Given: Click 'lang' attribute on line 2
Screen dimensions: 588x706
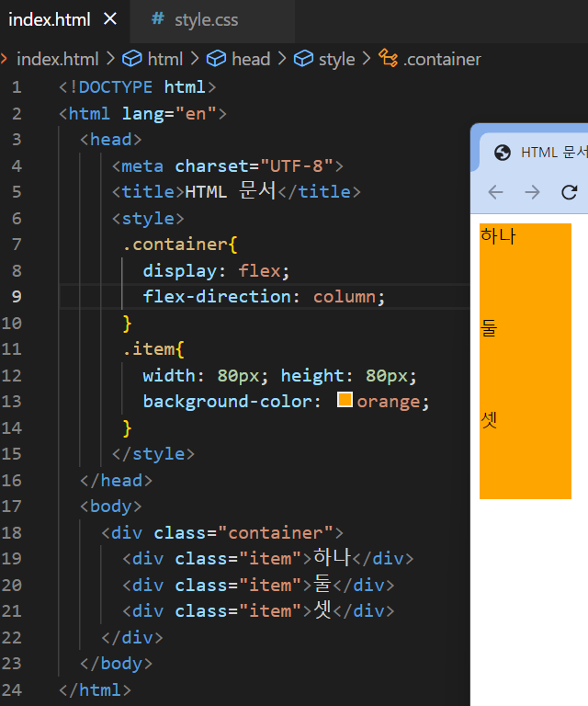Looking at the screenshot, I should [142, 114].
